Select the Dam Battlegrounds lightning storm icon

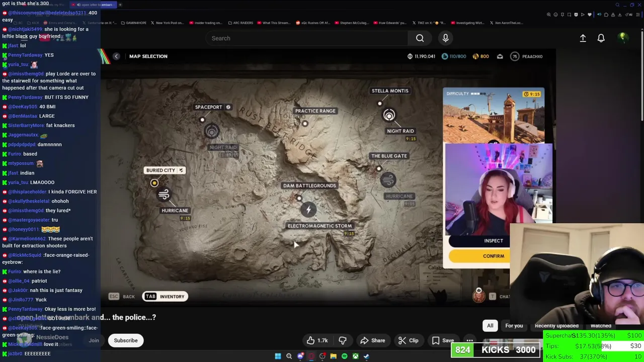point(309,209)
